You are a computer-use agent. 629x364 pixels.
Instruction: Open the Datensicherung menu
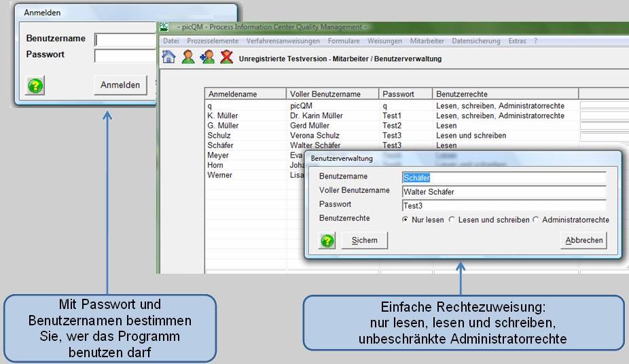point(475,41)
